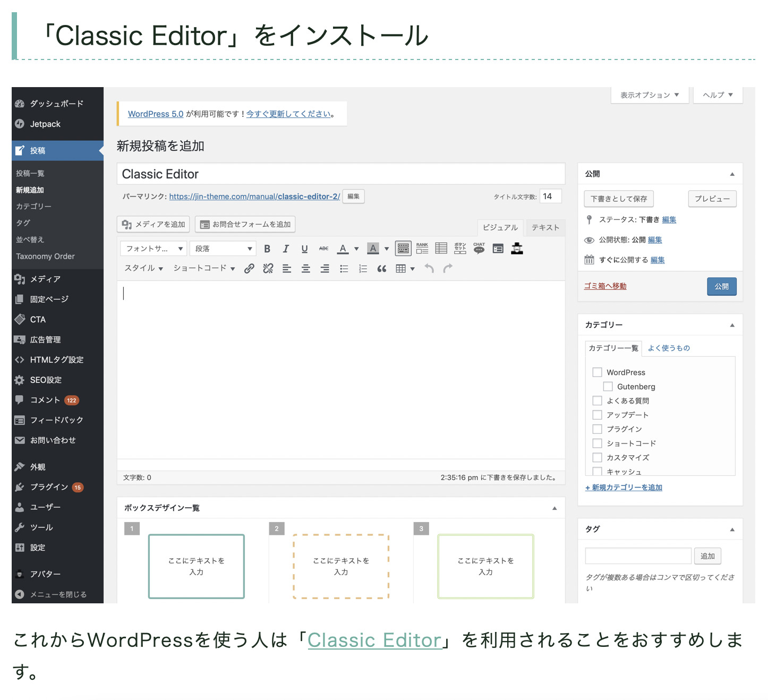Click the hat-person icon in toolbar
The height and width of the screenshot is (700, 768).
tap(517, 248)
